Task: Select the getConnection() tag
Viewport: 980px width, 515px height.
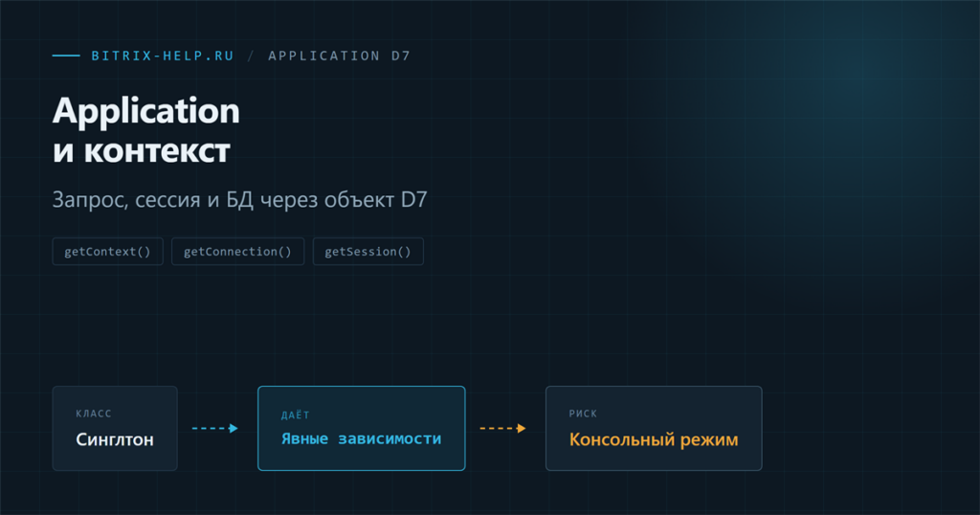Action: [237, 251]
